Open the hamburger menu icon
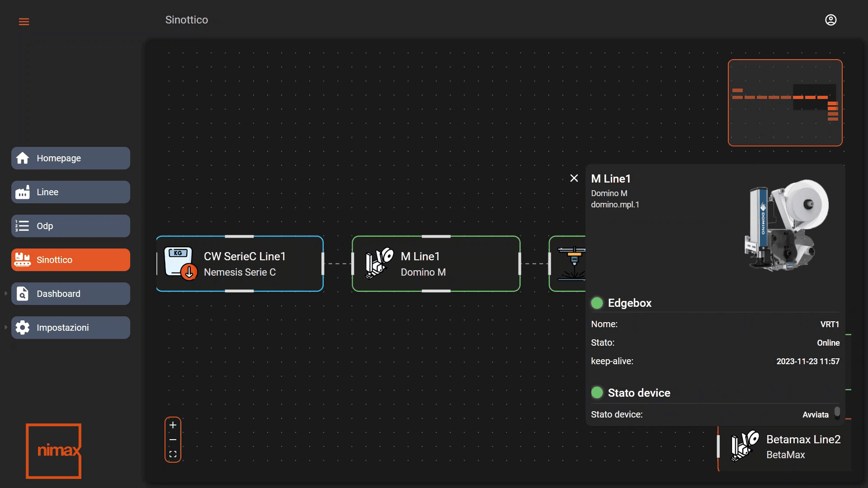The image size is (868, 488). click(x=24, y=22)
